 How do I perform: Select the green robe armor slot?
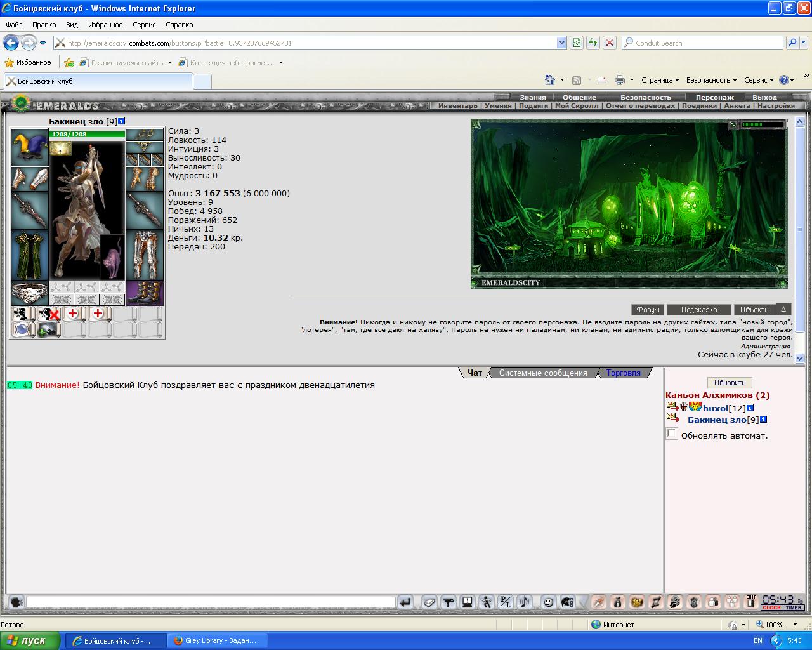pos(30,255)
